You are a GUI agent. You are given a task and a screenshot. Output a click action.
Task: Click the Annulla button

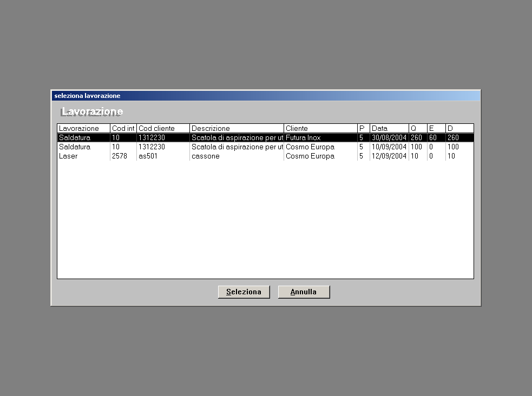pos(304,292)
